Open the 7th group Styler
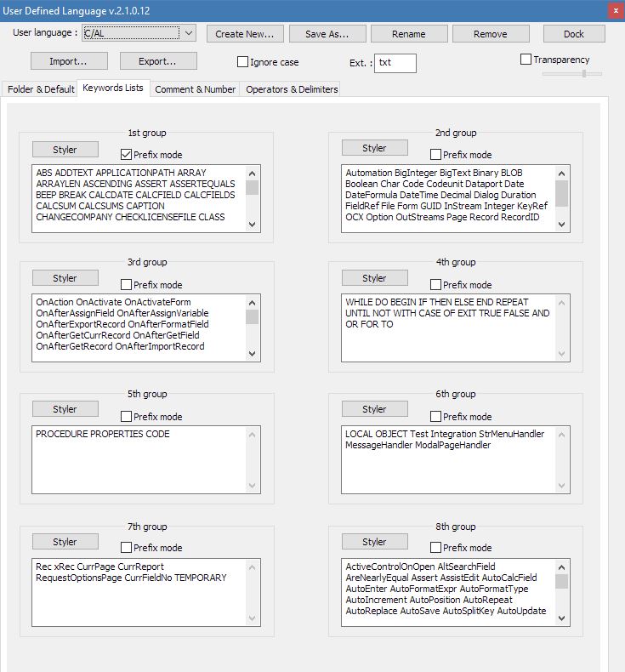The image size is (625, 672). coord(65,542)
